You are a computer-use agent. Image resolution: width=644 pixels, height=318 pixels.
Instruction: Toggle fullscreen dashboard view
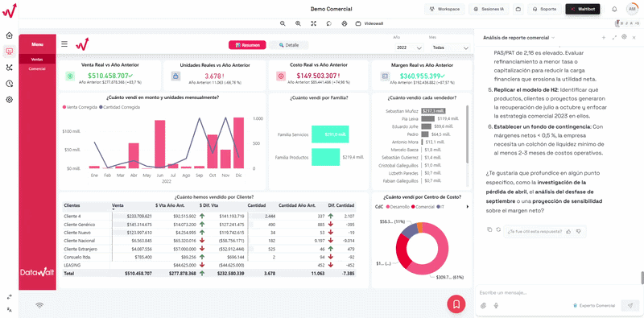314,23
